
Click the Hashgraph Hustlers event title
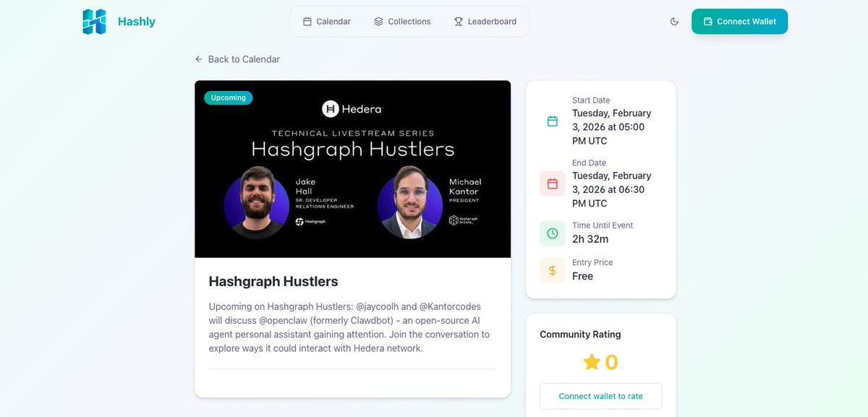click(273, 281)
